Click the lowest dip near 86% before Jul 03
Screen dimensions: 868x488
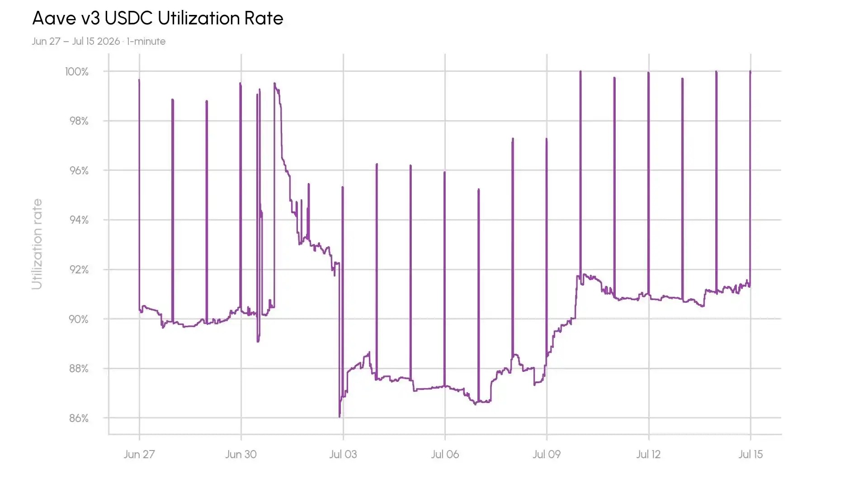(340, 416)
